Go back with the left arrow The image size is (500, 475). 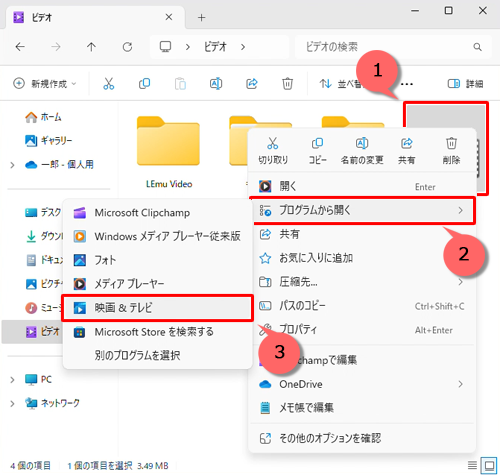point(20,47)
